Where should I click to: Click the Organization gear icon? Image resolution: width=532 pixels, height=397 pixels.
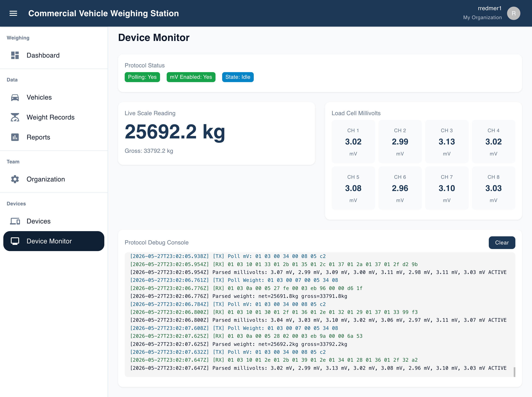tap(15, 179)
